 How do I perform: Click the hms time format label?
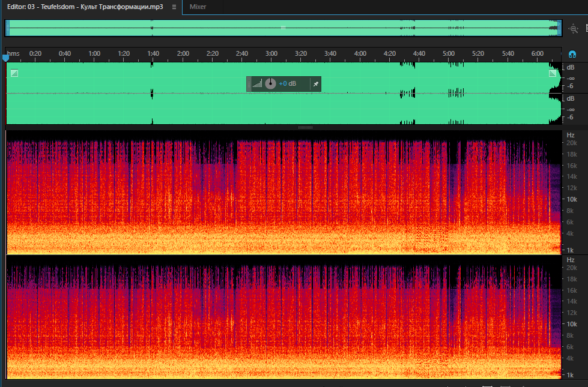[13, 53]
